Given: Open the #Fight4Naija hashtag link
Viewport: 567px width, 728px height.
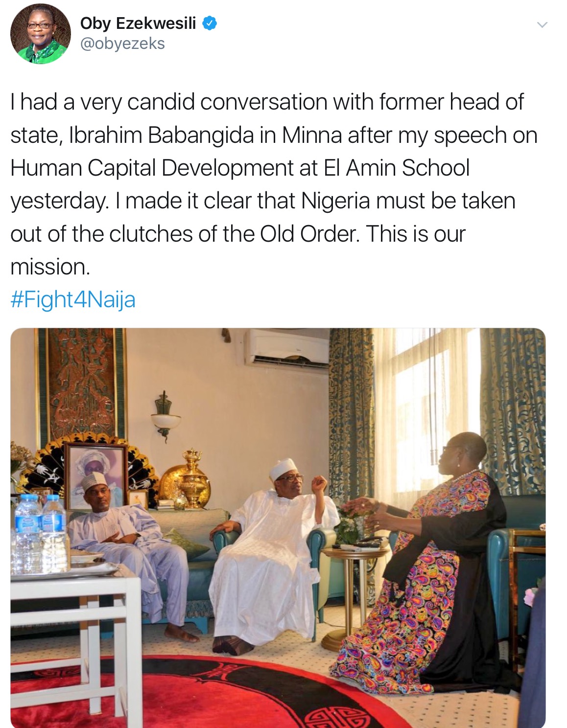Looking at the screenshot, I should pos(73,299).
